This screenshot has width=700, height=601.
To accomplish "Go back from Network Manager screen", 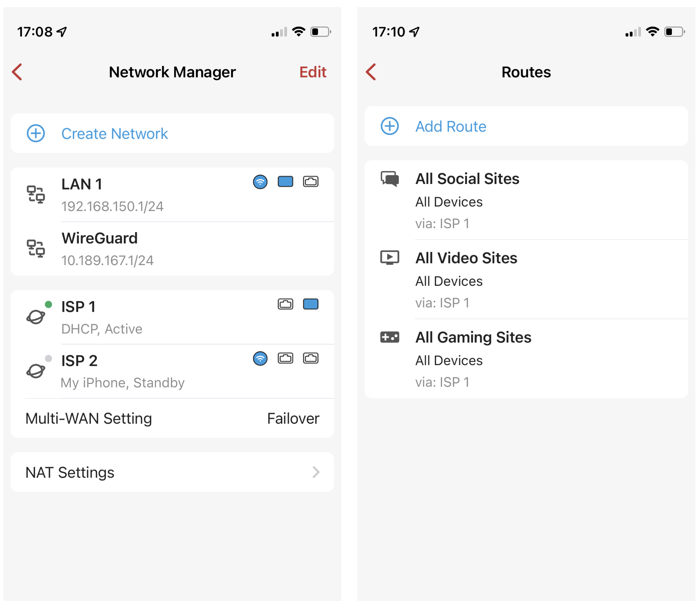I will (x=17, y=72).
